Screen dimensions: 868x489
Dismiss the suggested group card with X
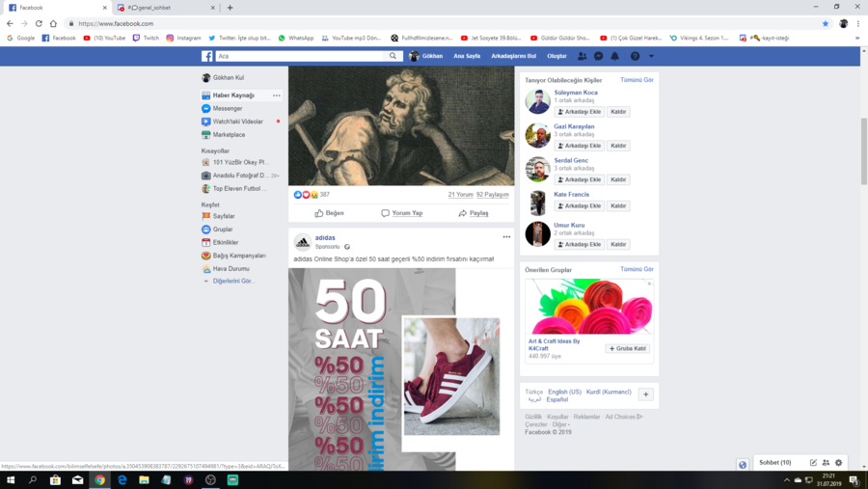click(x=649, y=284)
